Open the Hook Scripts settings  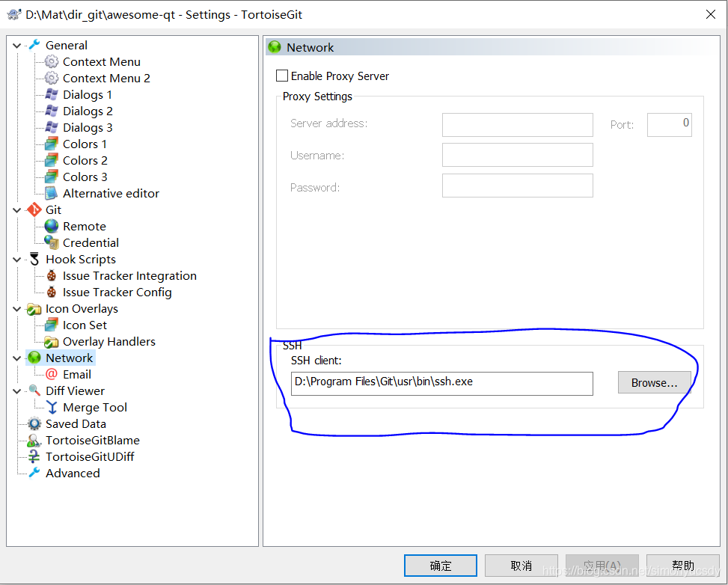point(80,259)
